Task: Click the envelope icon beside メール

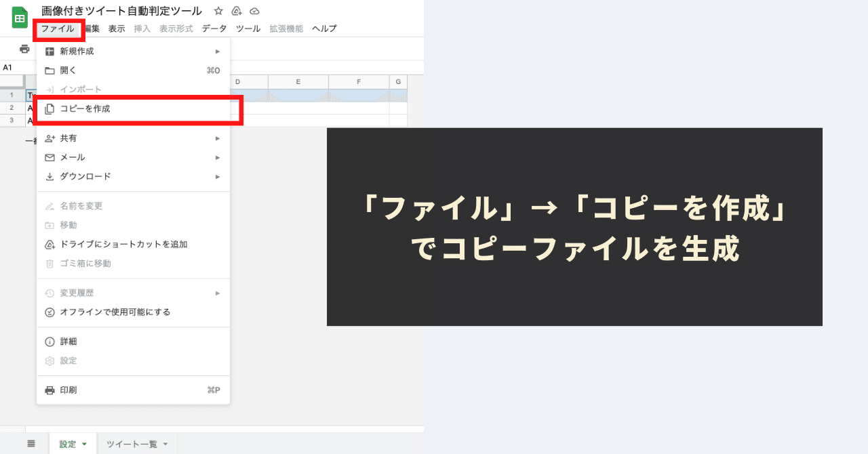Action: 50,157
